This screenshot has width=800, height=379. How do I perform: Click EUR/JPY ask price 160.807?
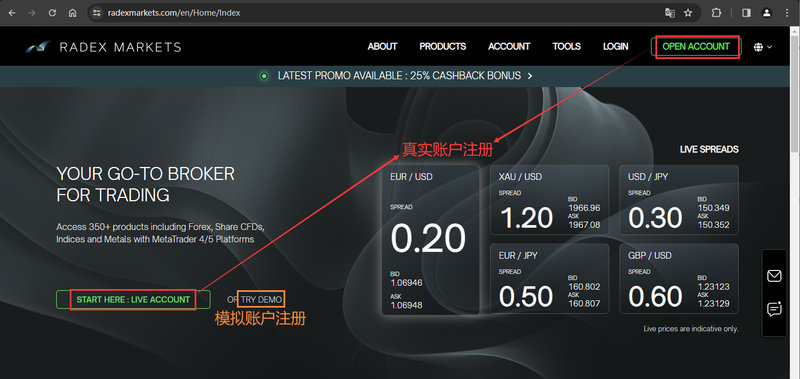pyautogui.click(x=584, y=304)
